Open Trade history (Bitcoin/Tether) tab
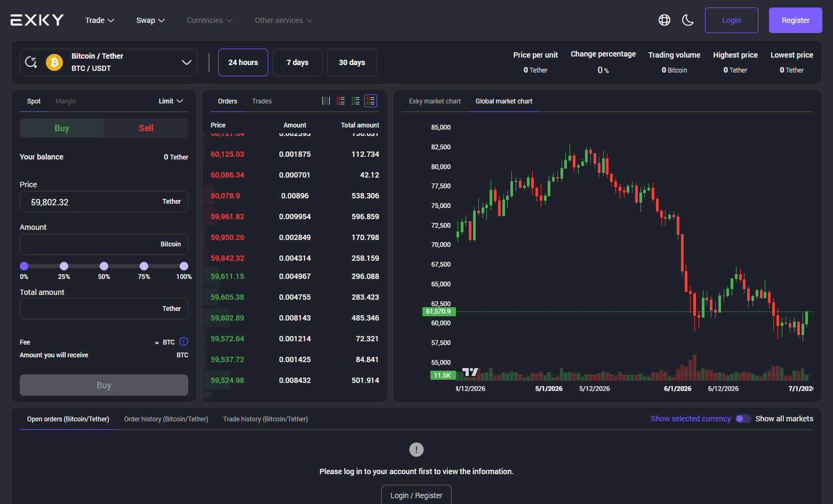The width and height of the screenshot is (833, 504). click(266, 419)
